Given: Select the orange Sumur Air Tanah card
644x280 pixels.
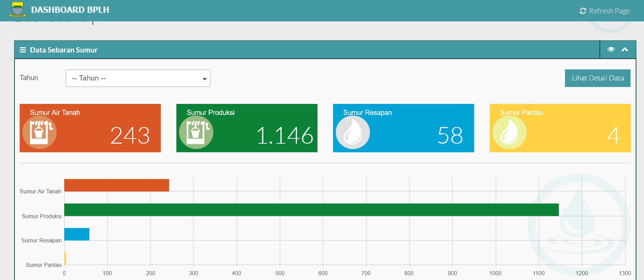Looking at the screenshot, I should tap(90, 128).
